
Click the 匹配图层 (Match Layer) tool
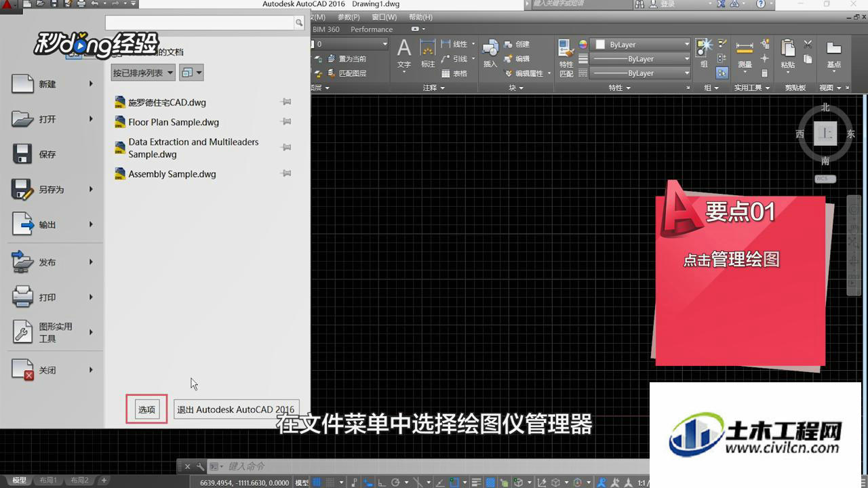click(347, 73)
